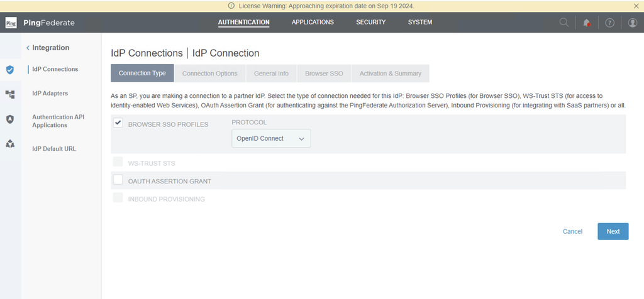The width and height of the screenshot is (644, 299).
Task: Toggle the Inbound Provisioning checkbox
Action: (x=118, y=198)
